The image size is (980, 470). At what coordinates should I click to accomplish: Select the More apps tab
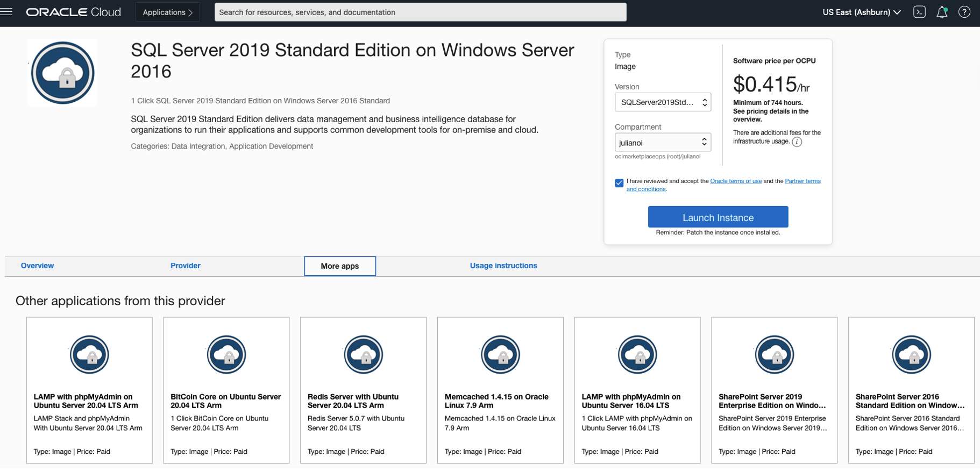pyautogui.click(x=340, y=266)
